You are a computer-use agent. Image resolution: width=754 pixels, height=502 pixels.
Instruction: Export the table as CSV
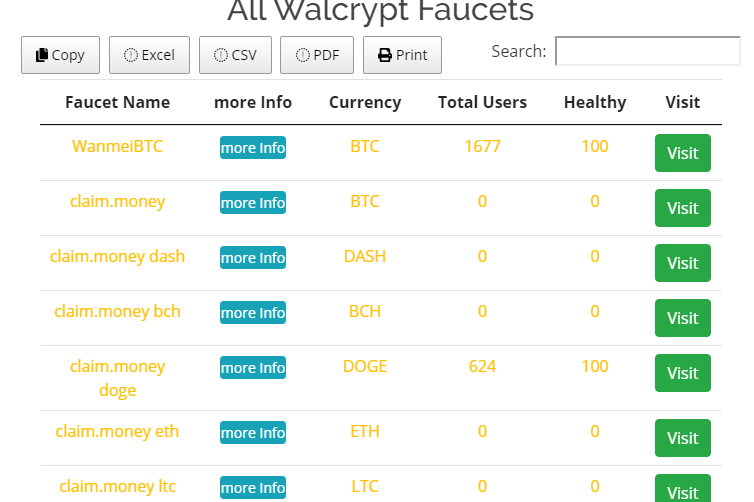(x=235, y=55)
